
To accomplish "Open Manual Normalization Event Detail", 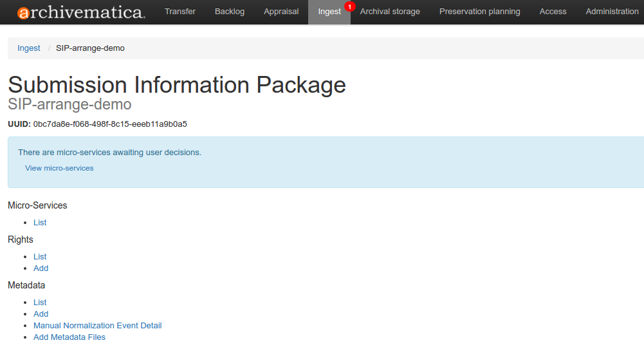I will tap(97, 326).
